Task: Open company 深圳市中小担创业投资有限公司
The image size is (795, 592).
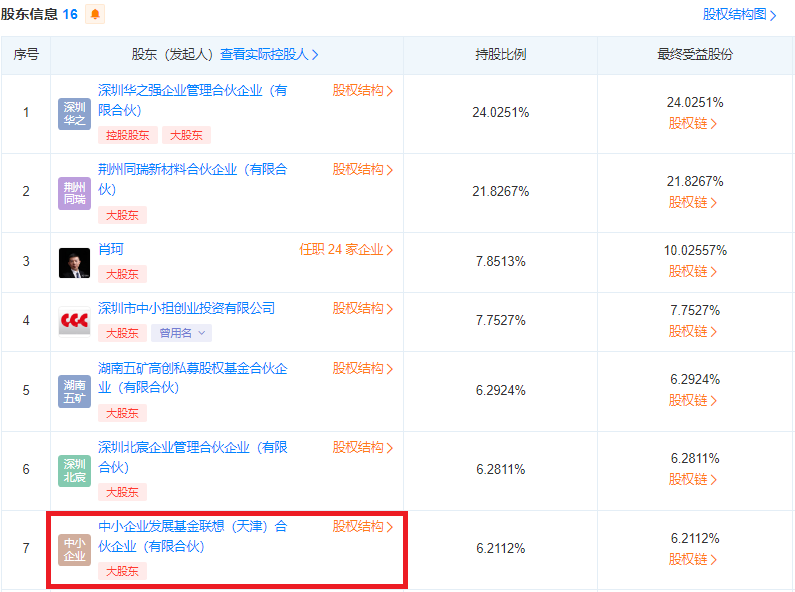Action: point(186,308)
